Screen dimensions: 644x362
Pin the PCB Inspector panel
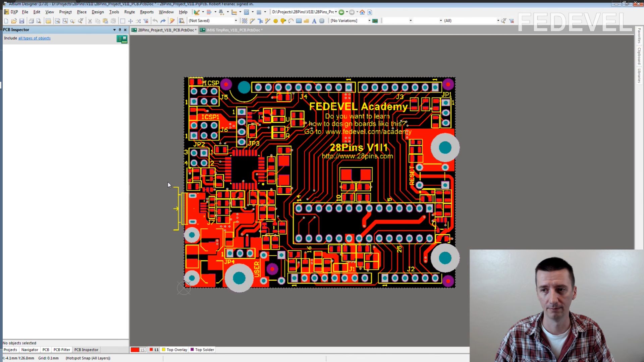tap(120, 30)
